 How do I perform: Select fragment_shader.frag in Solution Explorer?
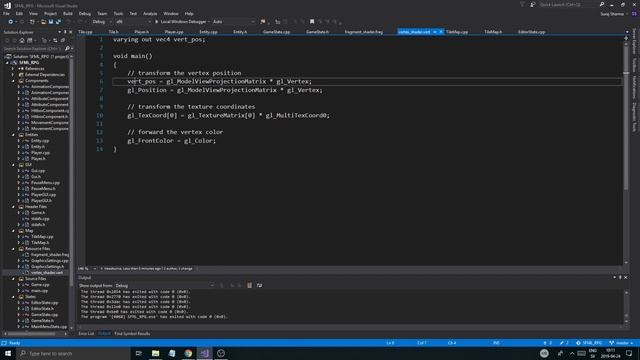point(49,255)
